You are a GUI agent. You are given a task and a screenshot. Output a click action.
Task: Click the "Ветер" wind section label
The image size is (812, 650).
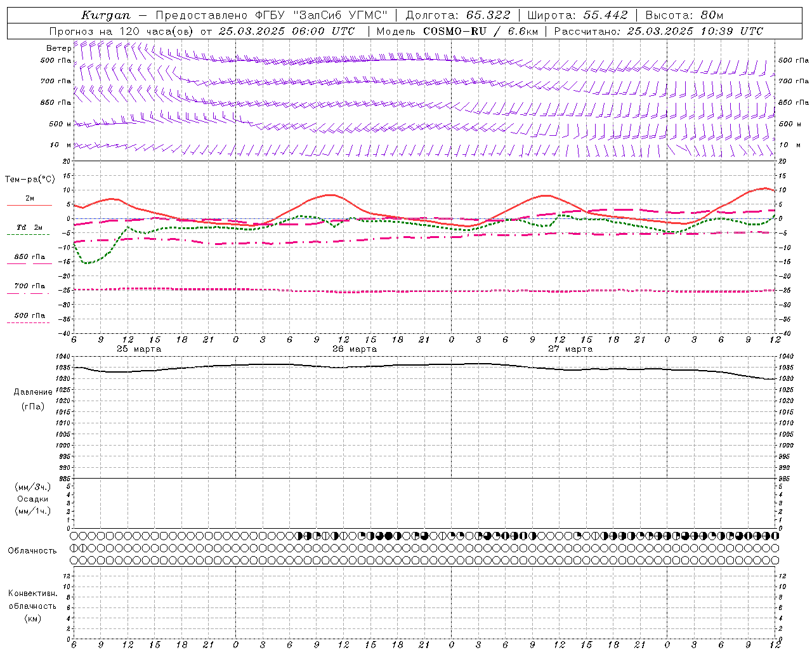coord(58,48)
